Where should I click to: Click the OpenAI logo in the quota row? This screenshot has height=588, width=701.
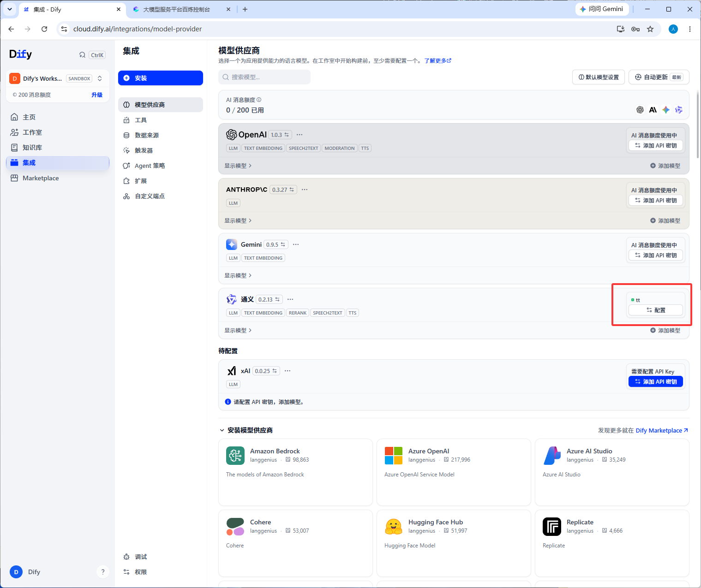[x=640, y=110]
